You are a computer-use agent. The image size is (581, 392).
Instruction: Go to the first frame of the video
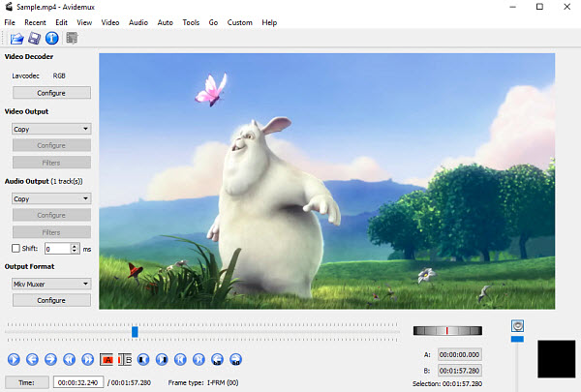click(180, 359)
